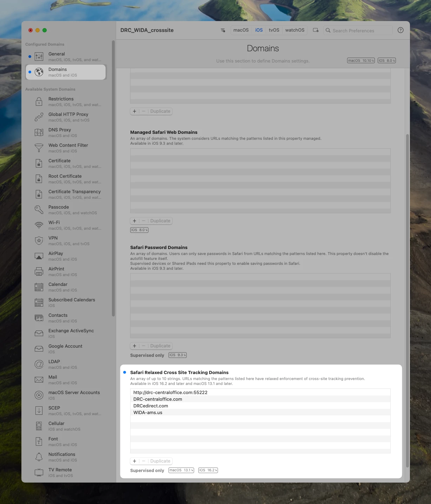
Task: Open LDAP at-sign icon
Action: 39,364
